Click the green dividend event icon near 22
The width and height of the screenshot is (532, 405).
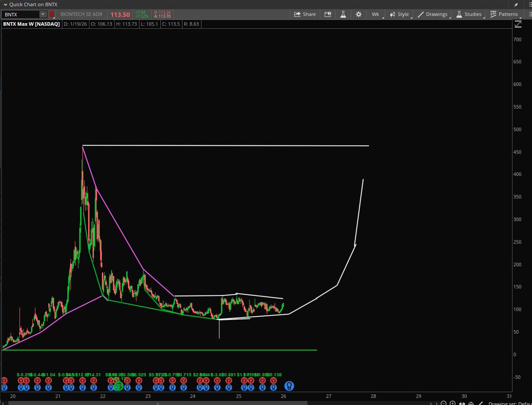pos(118,386)
